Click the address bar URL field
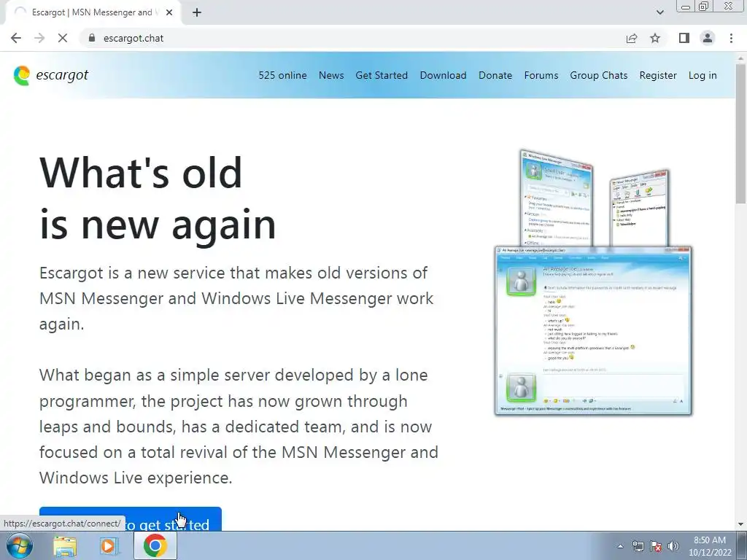The height and width of the screenshot is (560, 747). click(x=352, y=38)
